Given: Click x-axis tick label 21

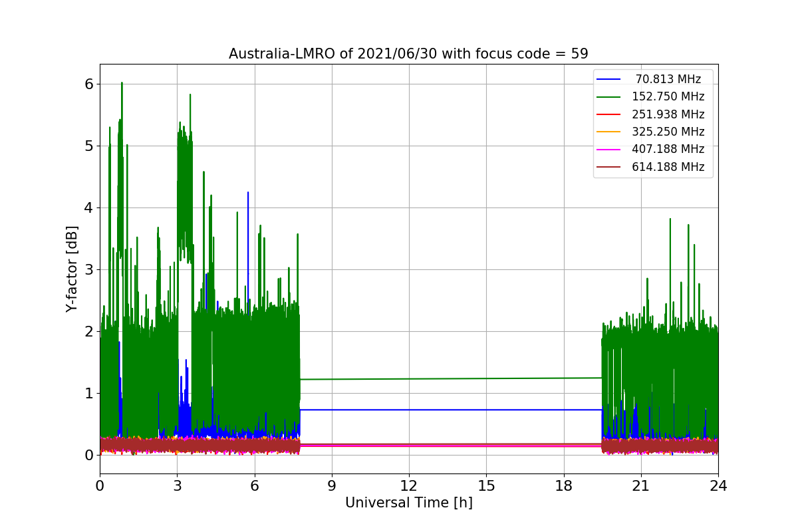Looking at the screenshot, I should [x=640, y=485].
